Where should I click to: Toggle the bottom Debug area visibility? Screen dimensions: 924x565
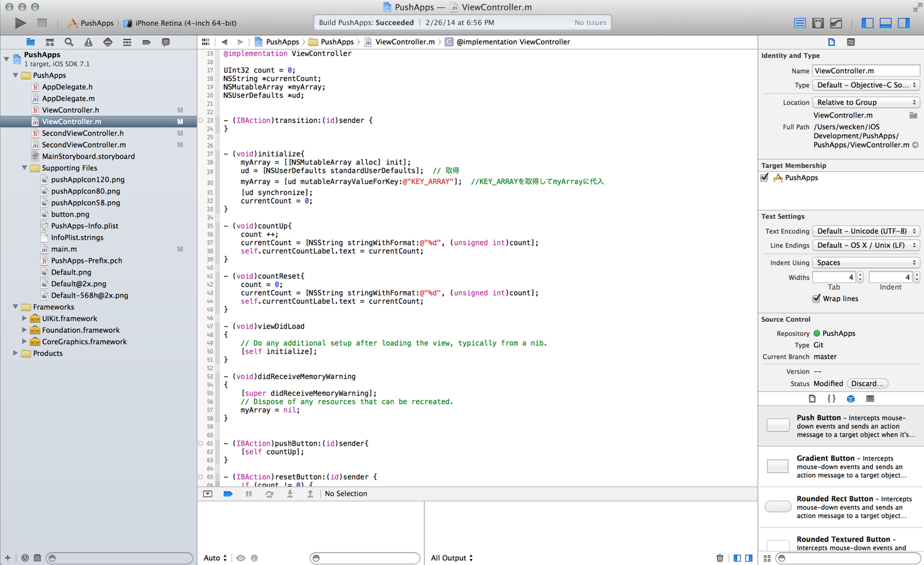tap(886, 23)
